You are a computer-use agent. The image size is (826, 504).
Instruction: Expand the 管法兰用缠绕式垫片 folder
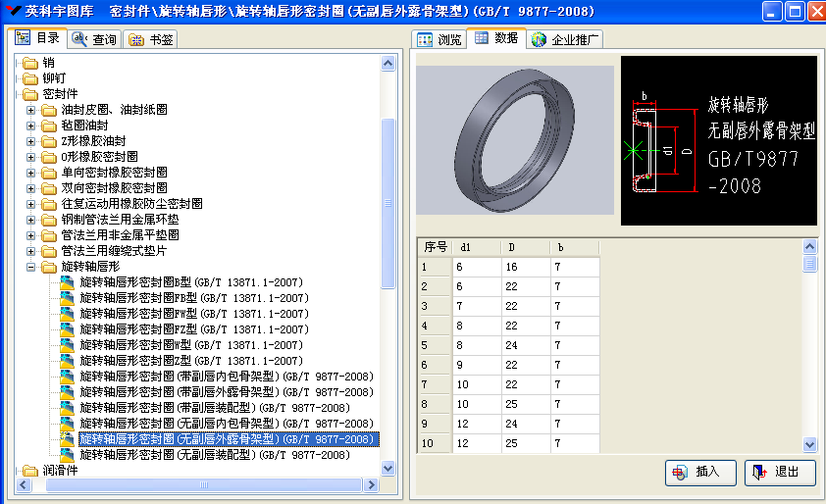31,251
